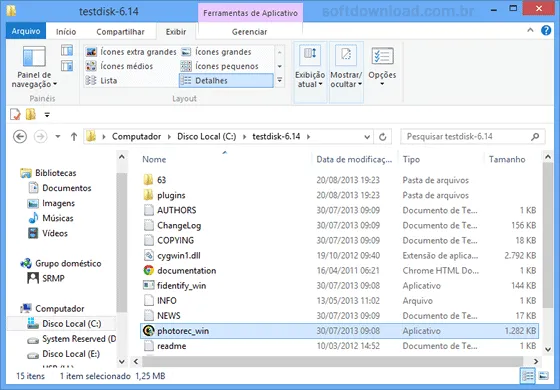Viewport: 560px width, 390px height.
Task: Click Computador in the address bar
Action: [x=136, y=136]
